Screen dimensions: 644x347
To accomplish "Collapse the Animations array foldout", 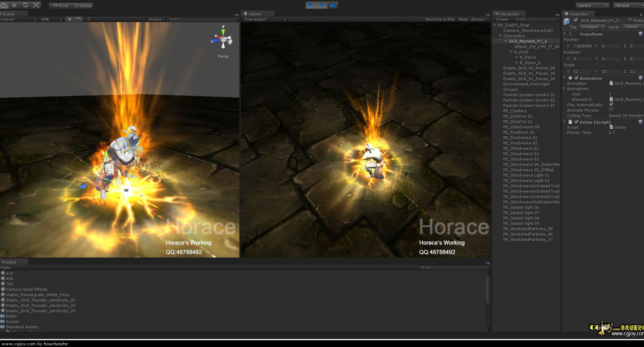I will click(x=564, y=89).
